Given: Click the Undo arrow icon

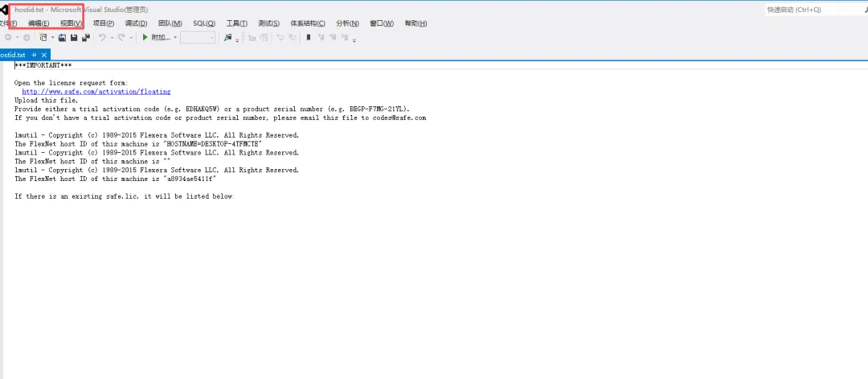Looking at the screenshot, I should point(102,38).
